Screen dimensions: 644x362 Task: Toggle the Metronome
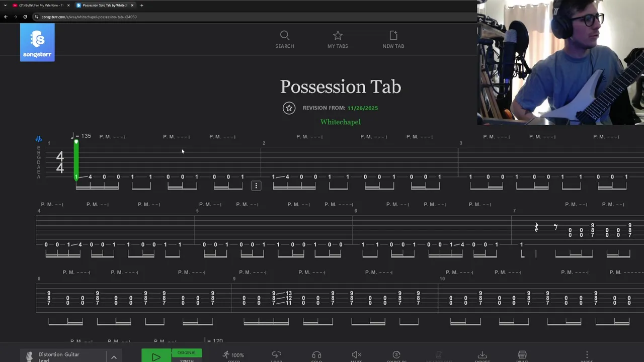[439, 356]
